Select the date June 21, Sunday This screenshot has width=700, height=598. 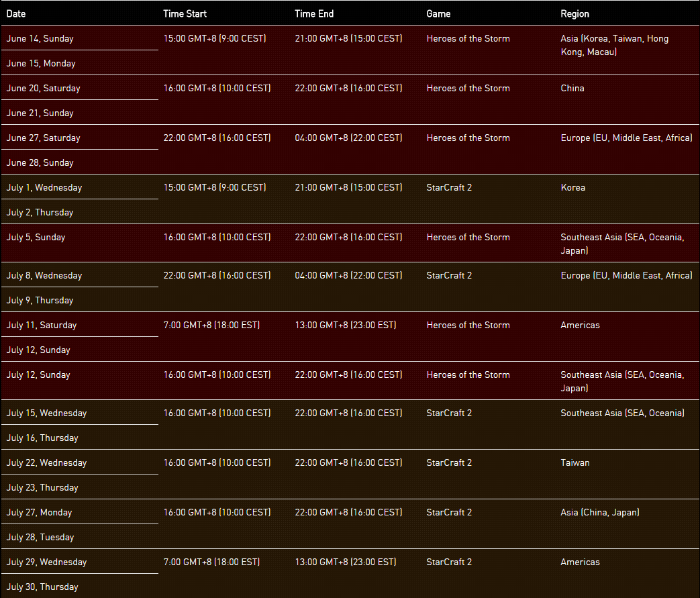tap(40, 113)
